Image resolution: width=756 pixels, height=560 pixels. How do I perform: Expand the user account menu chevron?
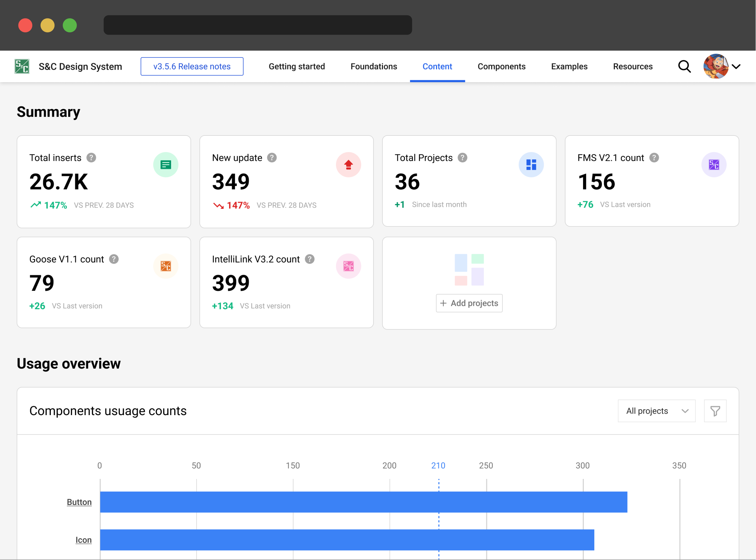pyautogui.click(x=736, y=66)
